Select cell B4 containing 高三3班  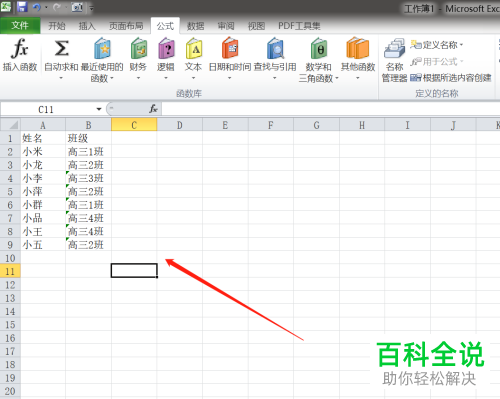[88, 178]
